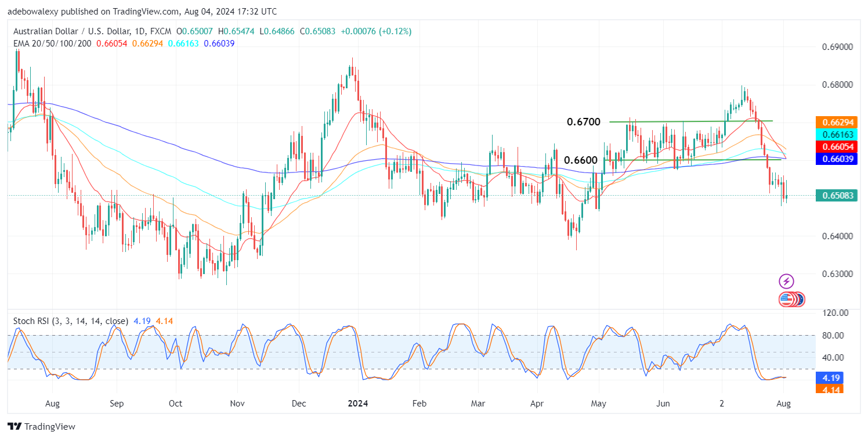Click the Dec label on the time axis
The height and width of the screenshot is (439, 868).
click(299, 404)
